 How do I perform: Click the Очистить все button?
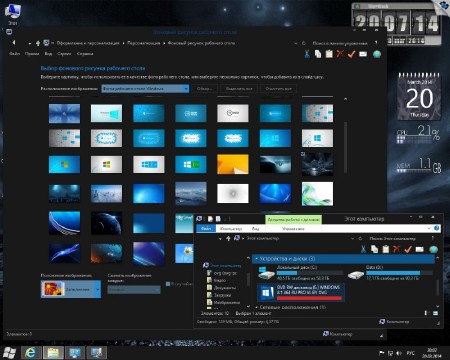coord(278,89)
